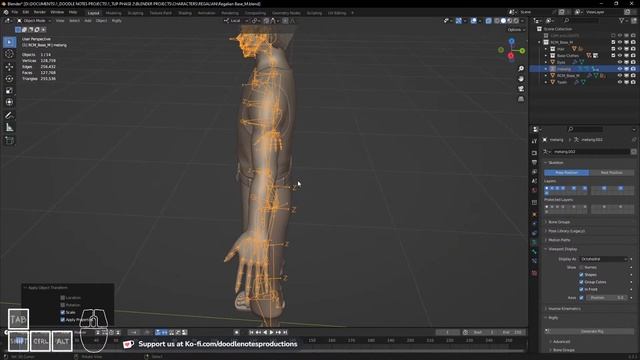The height and width of the screenshot is (360, 640).
Task: Collapse the RCM_Base_M collection in outliner
Action: [x=539, y=42]
